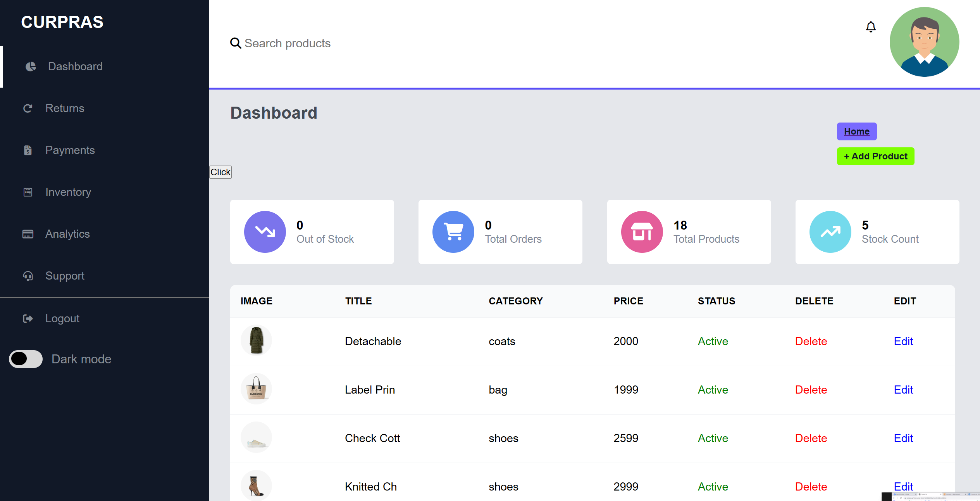Select the Payments invoice icon

coord(28,150)
